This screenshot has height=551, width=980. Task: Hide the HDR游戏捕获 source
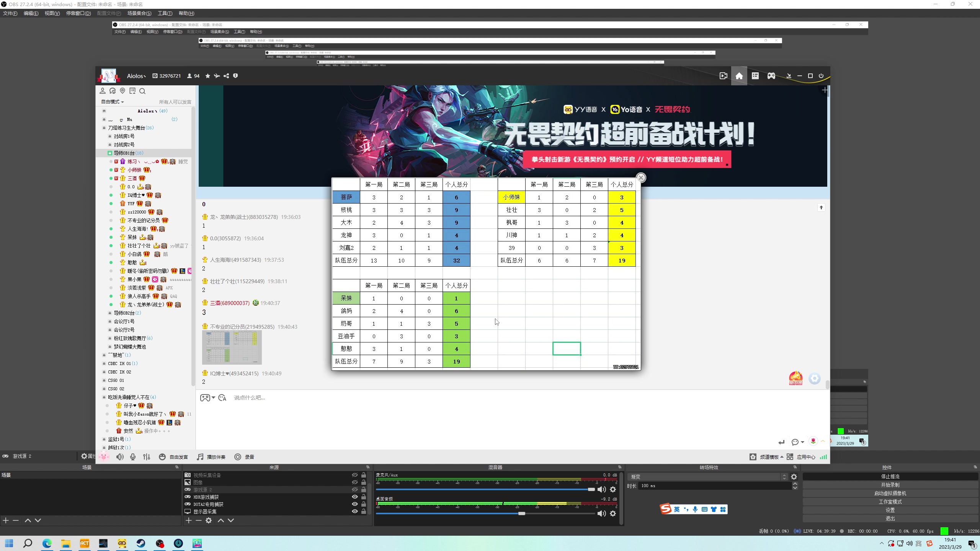point(355,497)
